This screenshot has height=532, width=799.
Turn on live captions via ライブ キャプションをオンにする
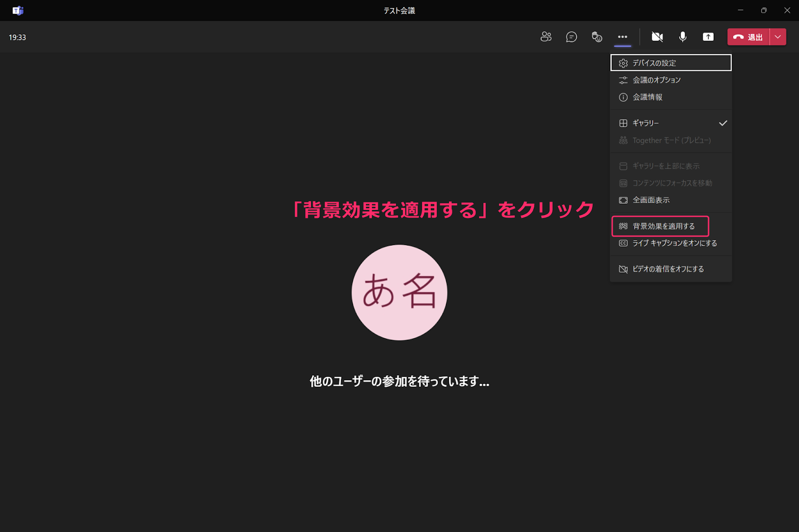pos(671,243)
